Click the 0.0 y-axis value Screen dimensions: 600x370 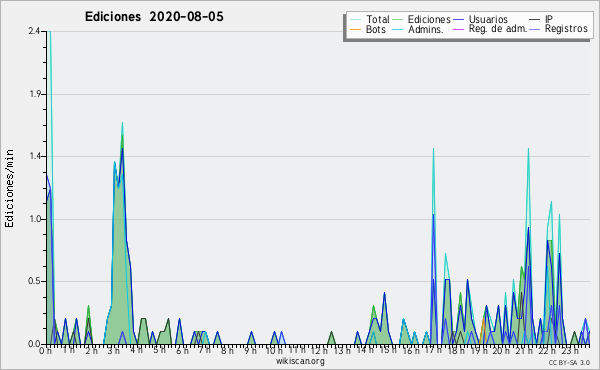34,344
